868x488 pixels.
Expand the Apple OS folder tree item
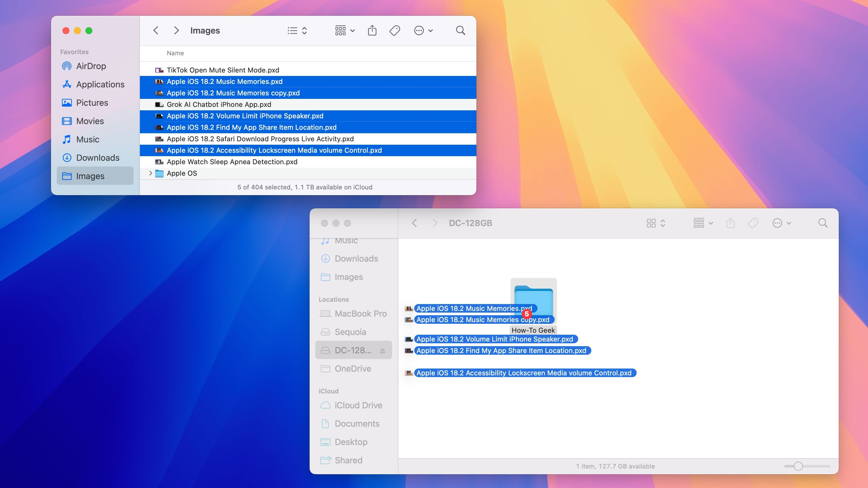click(x=150, y=173)
